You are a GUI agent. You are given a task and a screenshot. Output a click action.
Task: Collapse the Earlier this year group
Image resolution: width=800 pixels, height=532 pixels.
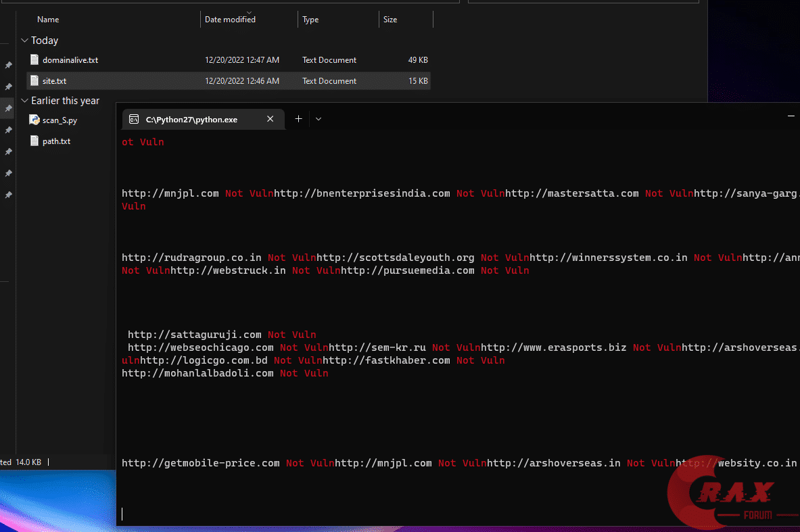pos(24,101)
